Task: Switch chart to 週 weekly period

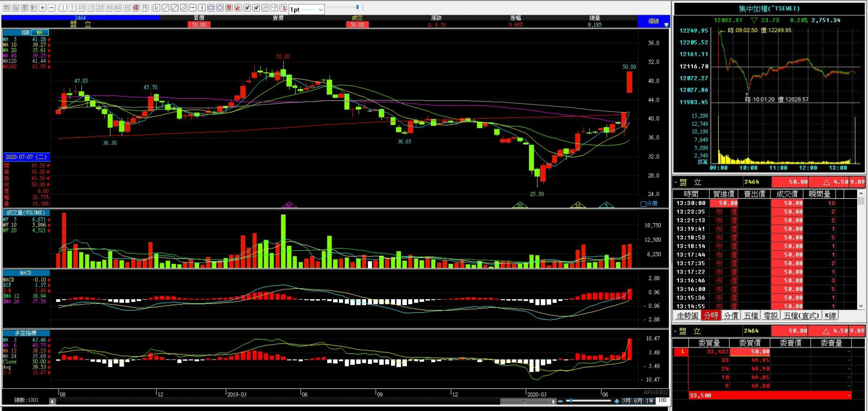Action: pyautogui.click(x=136, y=8)
